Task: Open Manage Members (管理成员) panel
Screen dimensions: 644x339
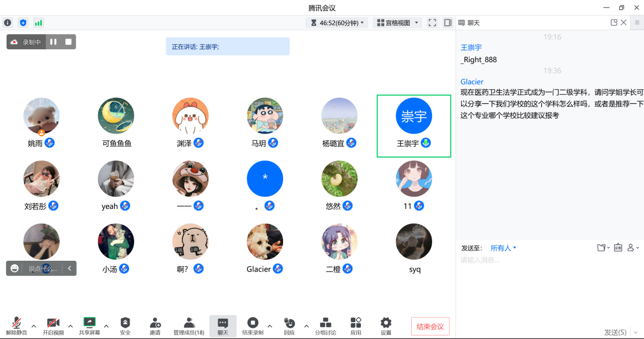Action: point(189,326)
